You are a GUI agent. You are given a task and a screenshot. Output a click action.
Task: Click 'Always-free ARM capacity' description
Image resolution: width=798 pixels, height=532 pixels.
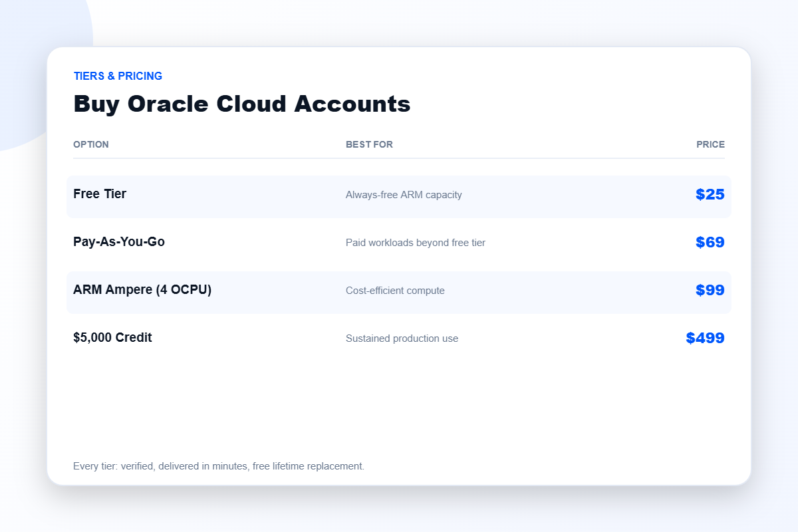(404, 195)
